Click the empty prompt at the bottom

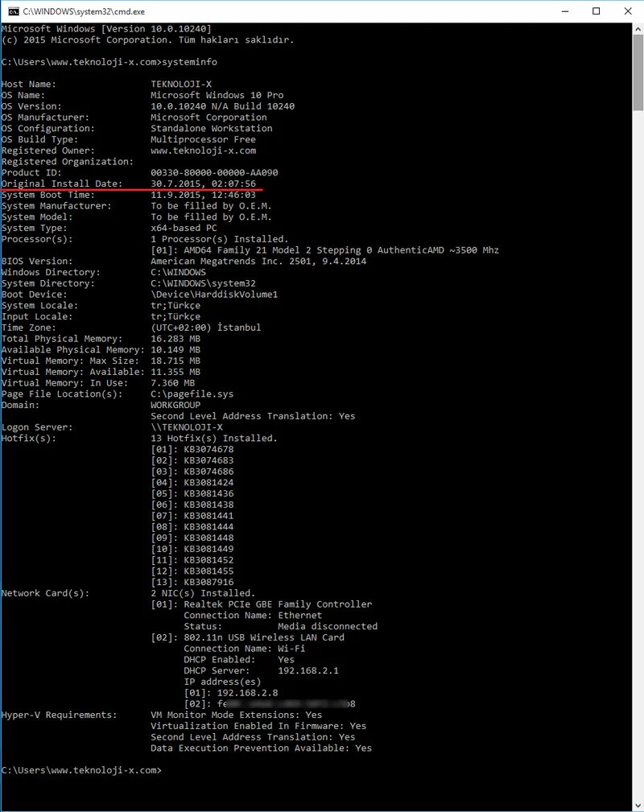[x=165, y=770]
